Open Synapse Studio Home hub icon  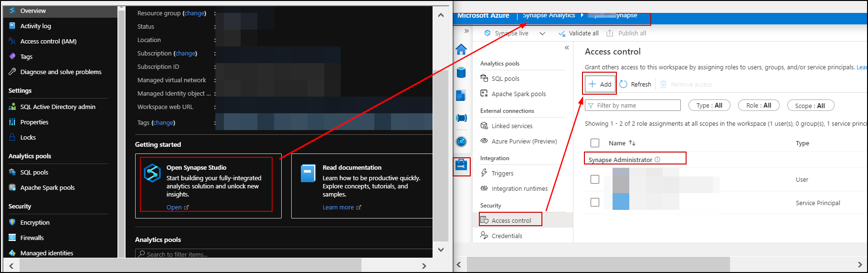(x=461, y=49)
